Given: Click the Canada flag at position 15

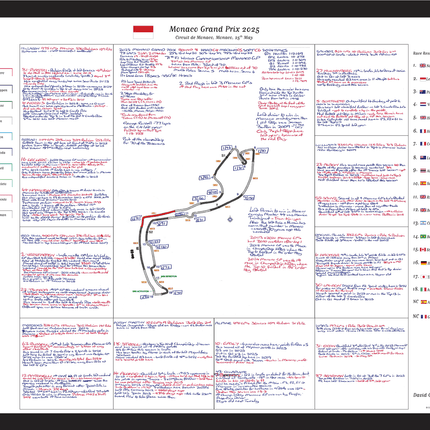Looking at the screenshot, I should tap(423, 249).
